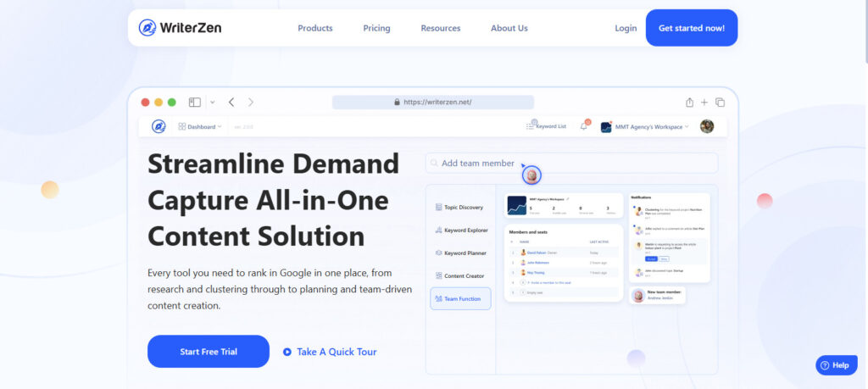Expand the Dashboard dropdown
Viewport: 868px width, 389px height.
pos(200,127)
